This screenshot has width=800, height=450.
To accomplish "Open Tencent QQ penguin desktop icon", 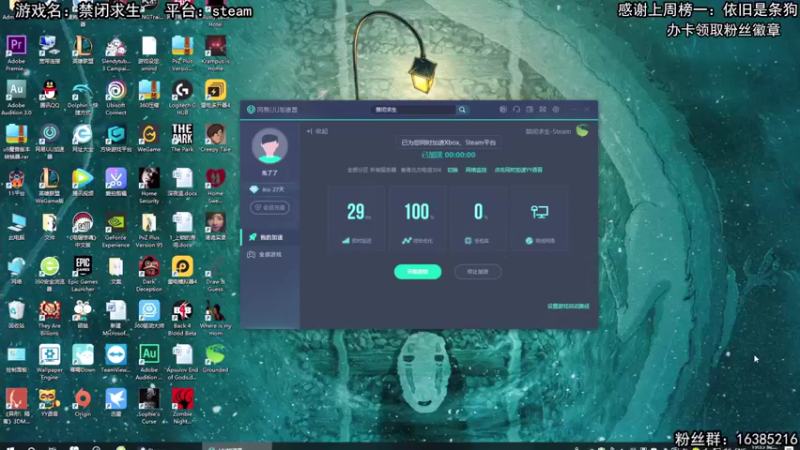I will 49,94.
